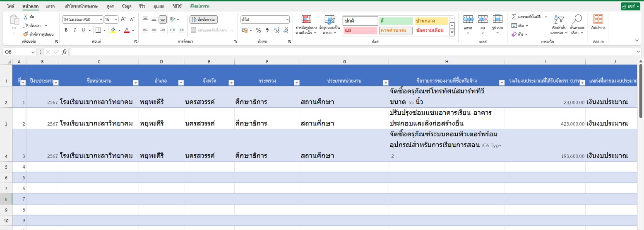The width and height of the screenshot is (644, 230).
Task: Toggle italic formatting
Action: pyautogui.click(x=75, y=30)
